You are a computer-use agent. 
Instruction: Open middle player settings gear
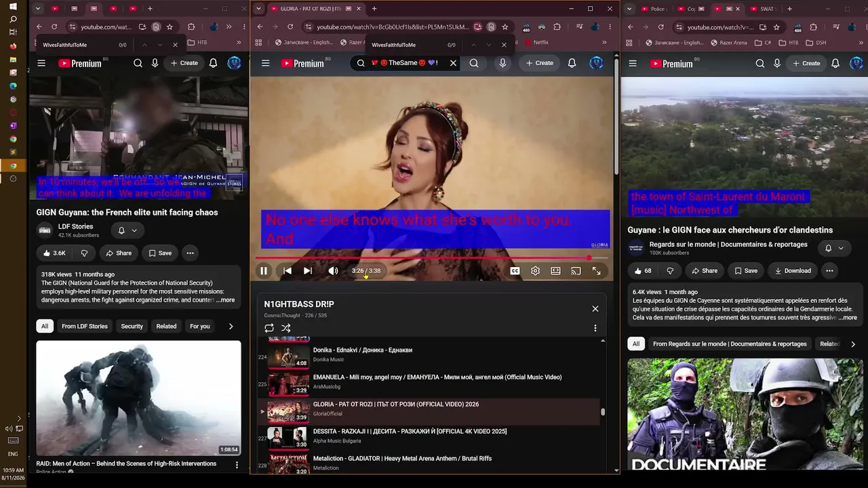click(535, 271)
